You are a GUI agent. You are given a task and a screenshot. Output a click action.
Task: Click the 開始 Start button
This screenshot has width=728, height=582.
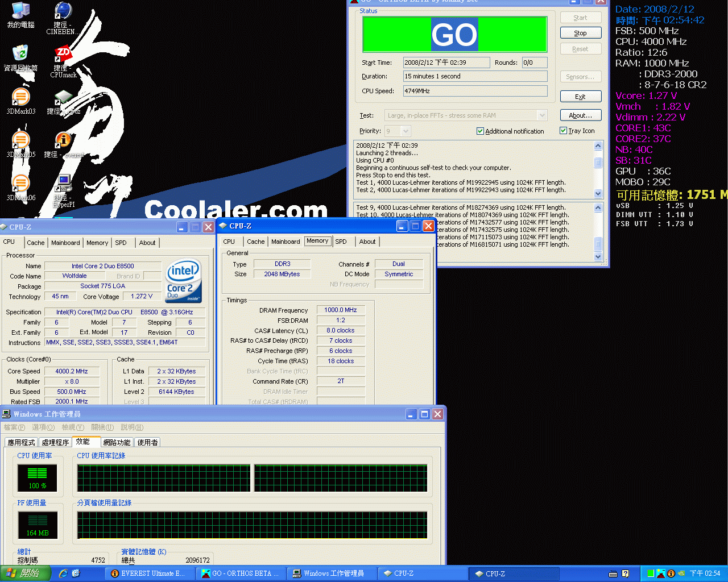tap(26, 573)
